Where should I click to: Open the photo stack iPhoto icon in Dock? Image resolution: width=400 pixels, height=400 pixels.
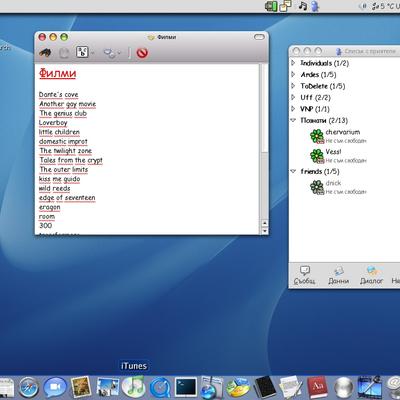108,388
